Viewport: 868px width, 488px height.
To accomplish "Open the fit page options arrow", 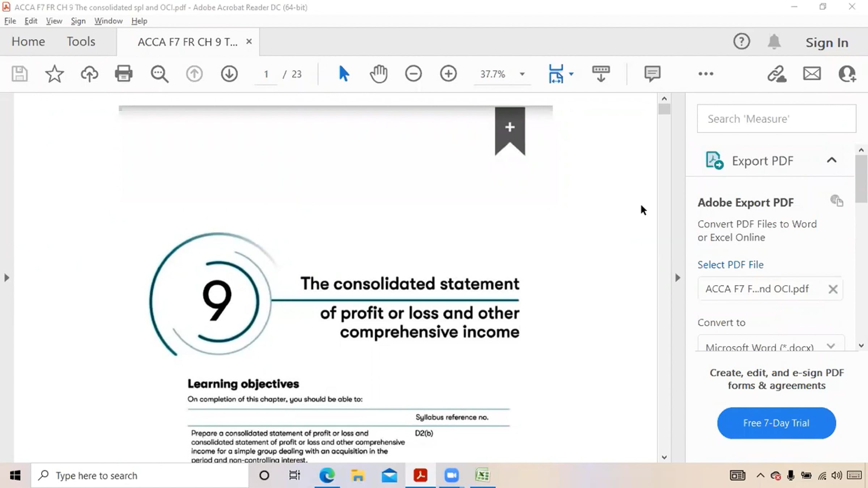I will [x=571, y=74].
